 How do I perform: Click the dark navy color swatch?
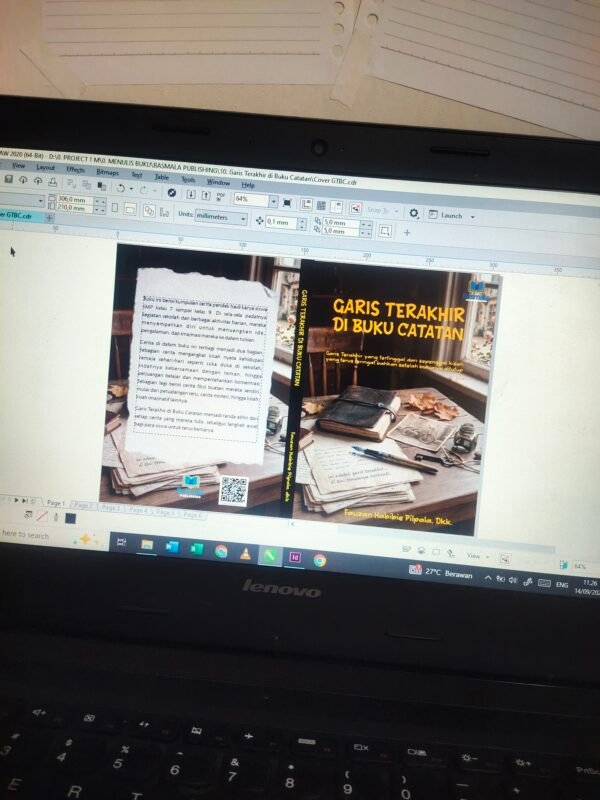tap(70, 518)
